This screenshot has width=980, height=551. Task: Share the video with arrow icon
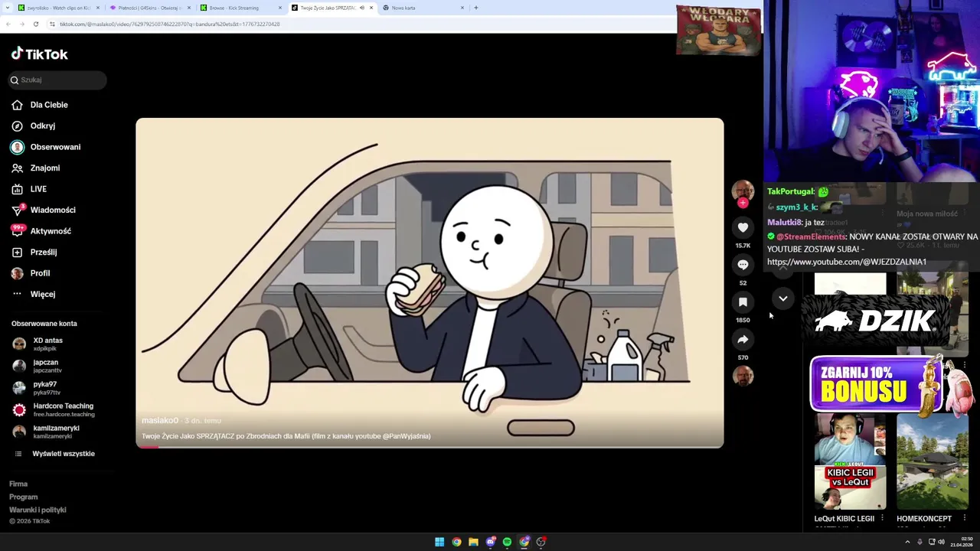click(x=743, y=339)
